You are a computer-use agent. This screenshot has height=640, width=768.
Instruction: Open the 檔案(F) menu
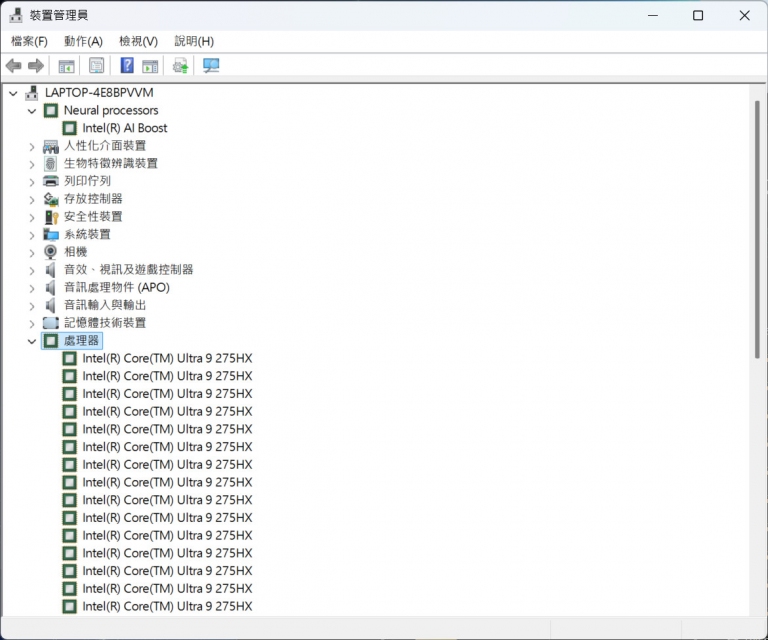(29, 41)
